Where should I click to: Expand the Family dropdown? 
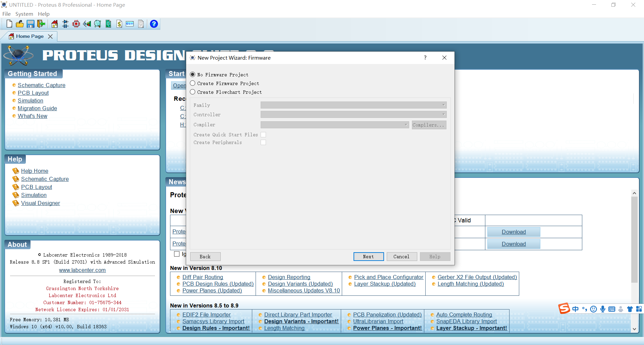pyautogui.click(x=354, y=105)
